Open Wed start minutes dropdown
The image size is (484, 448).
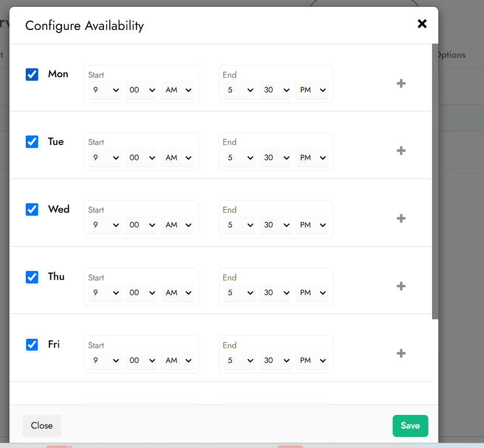click(x=141, y=225)
